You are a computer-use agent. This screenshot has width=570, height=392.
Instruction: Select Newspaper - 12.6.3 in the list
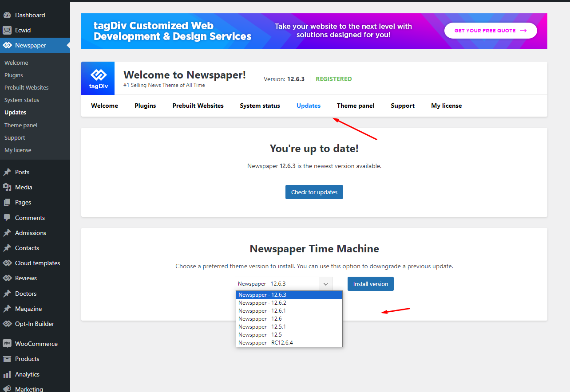point(289,295)
